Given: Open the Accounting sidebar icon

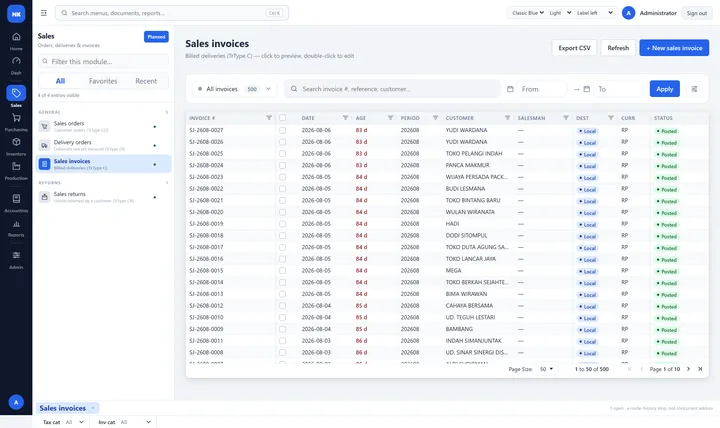Looking at the screenshot, I should tap(16, 198).
